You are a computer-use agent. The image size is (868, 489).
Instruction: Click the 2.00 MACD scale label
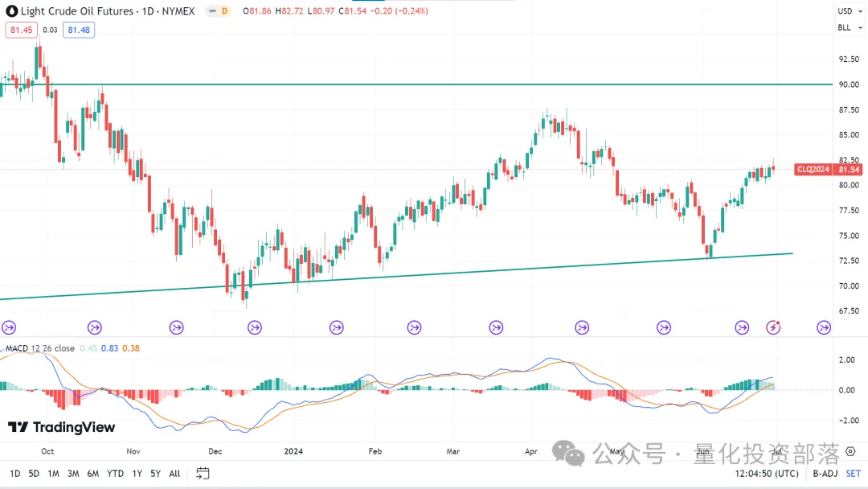click(846, 360)
